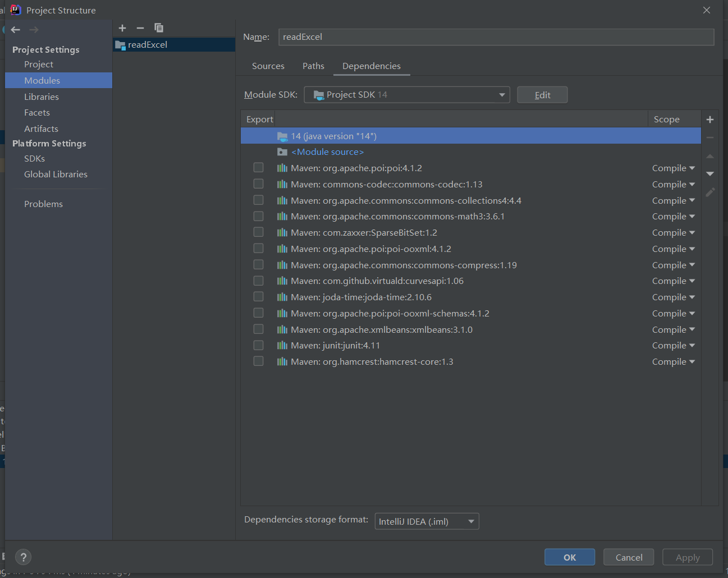The image size is (728, 578).
Task: Click the back navigation arrow
Action: (16, 30)
